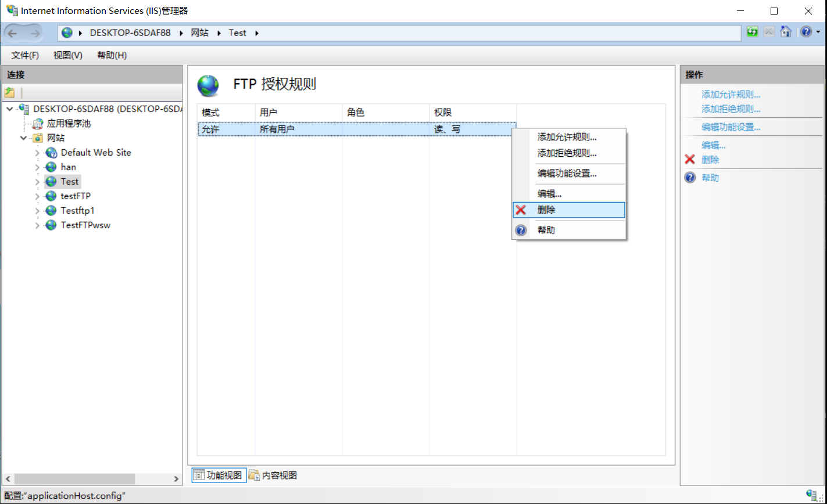827x504 pixels.
Task: Click 编辑功能设置 link in Actions pane
Action: point(731,127)
